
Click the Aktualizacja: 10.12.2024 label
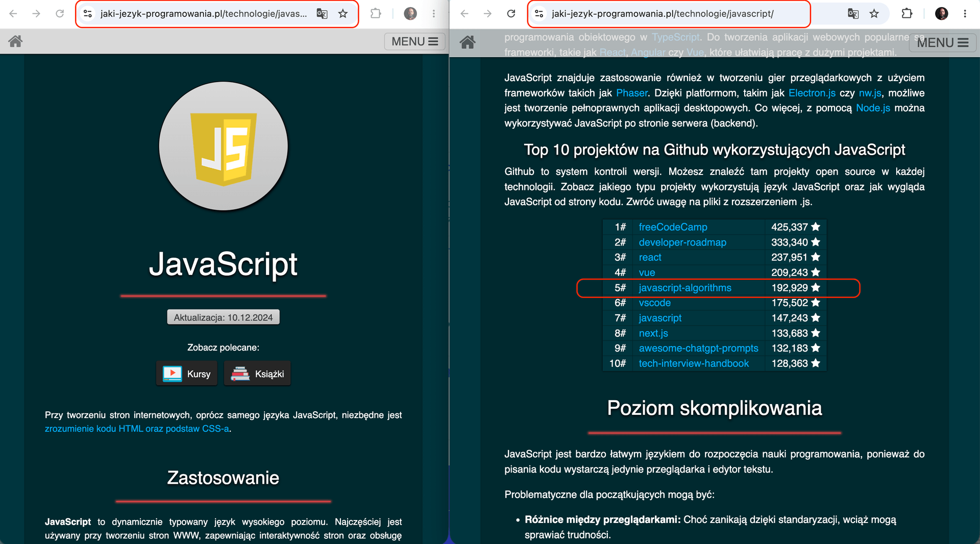pyautogui.click(x=224, y=317)
